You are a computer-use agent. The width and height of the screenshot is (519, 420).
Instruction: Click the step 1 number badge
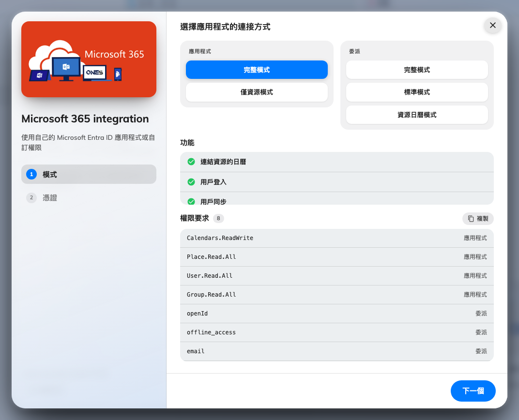tap(31, 174)
